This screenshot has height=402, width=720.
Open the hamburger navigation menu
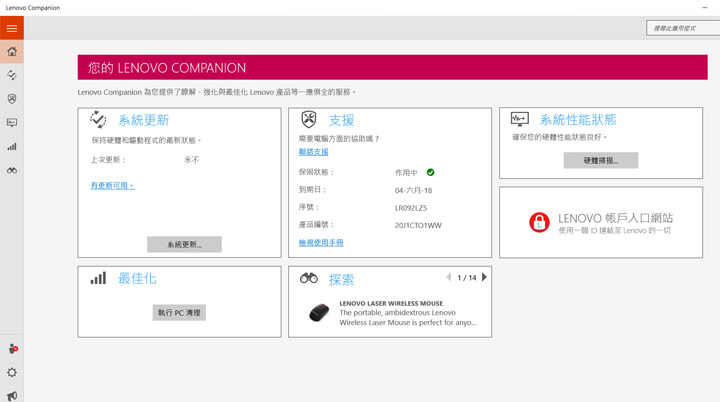click(11, 28)
